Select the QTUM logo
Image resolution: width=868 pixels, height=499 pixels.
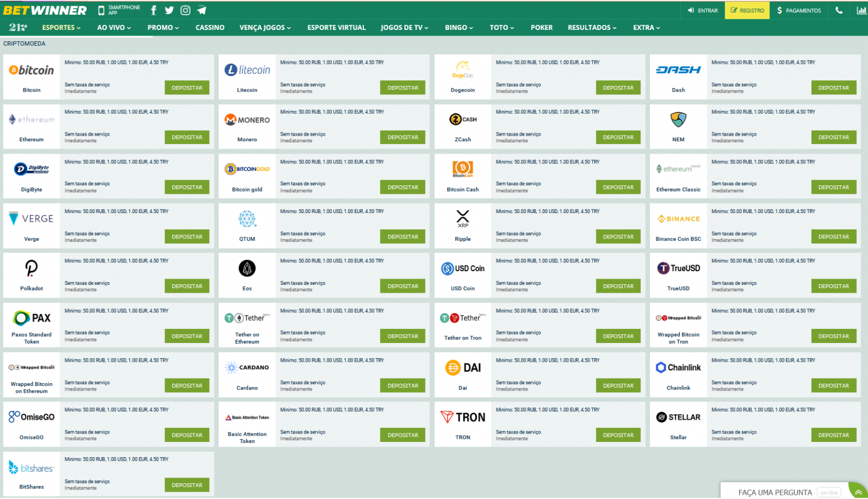(247, 219)
